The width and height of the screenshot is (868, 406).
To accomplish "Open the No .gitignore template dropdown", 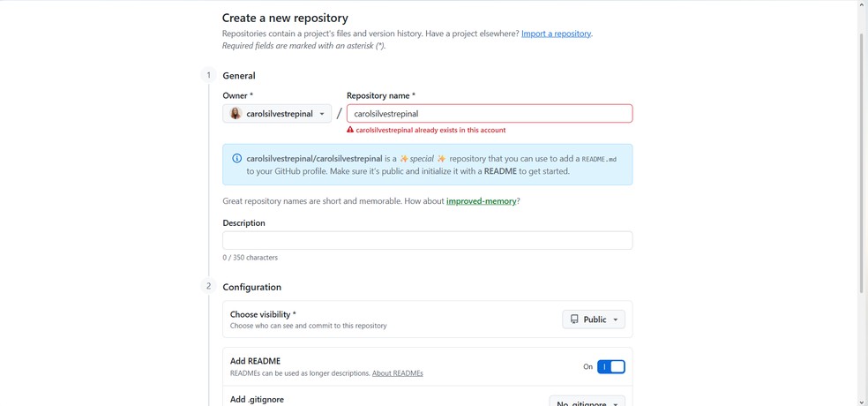I will pos(587,402).
